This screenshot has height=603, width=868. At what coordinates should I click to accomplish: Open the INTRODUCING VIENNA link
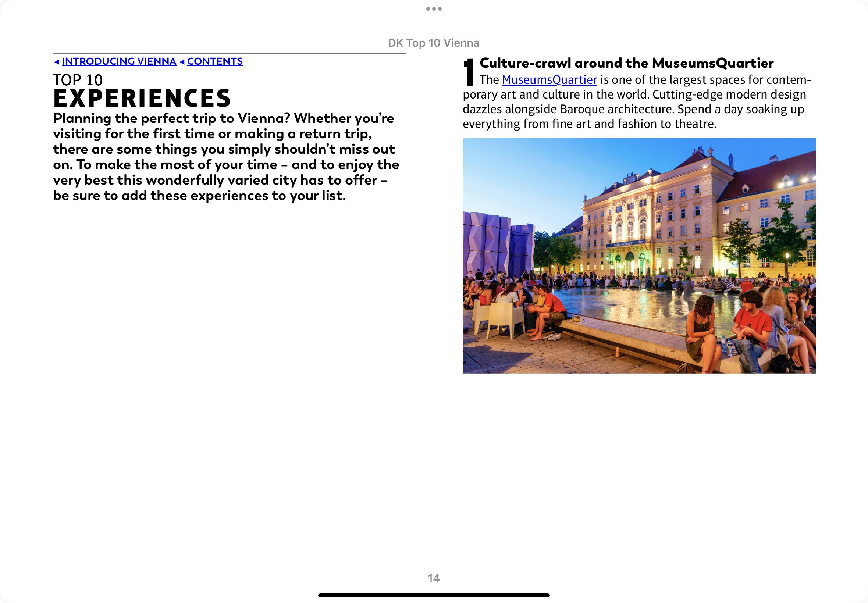click(x=119, y=61)
